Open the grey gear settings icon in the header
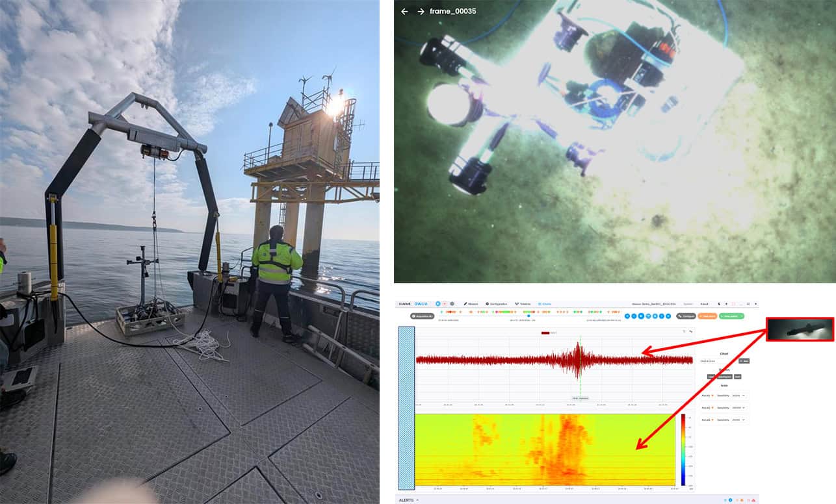This screenshot has width=836, height=504. [x=452, y=304]
